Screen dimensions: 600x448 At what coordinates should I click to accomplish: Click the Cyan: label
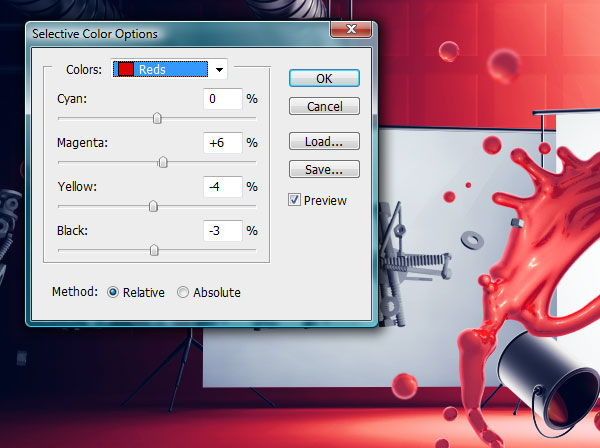[x=72, y=99]
